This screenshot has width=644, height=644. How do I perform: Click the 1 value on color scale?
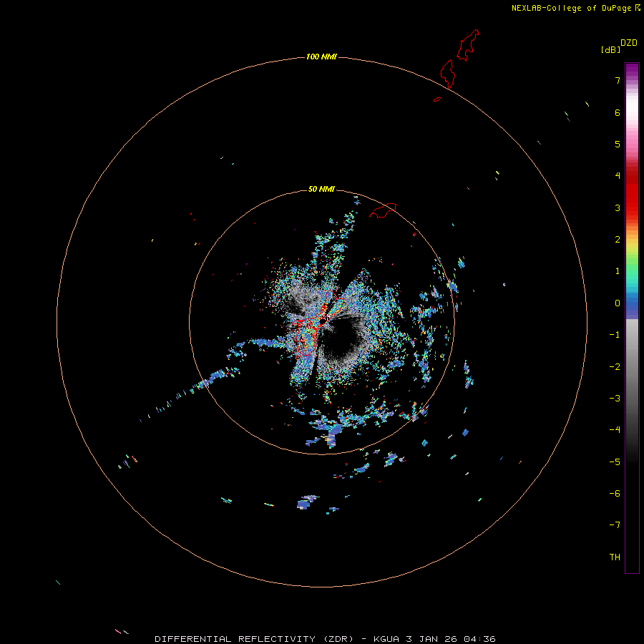[618, 271]
